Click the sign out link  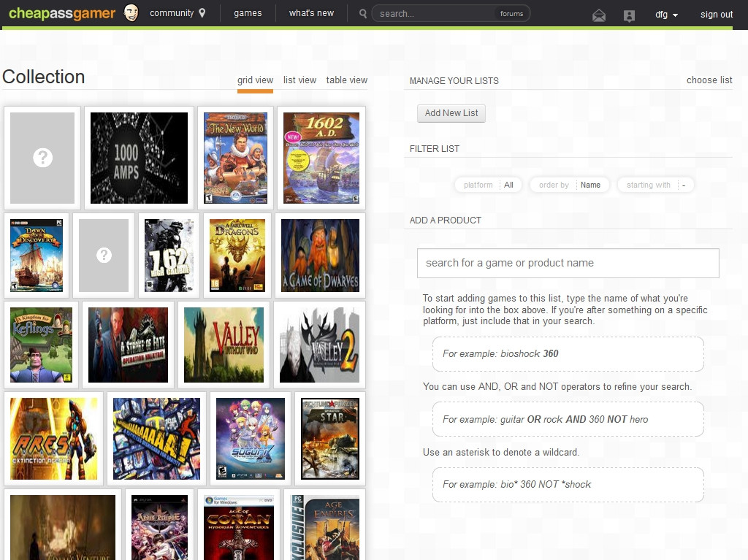pos(717,15)
